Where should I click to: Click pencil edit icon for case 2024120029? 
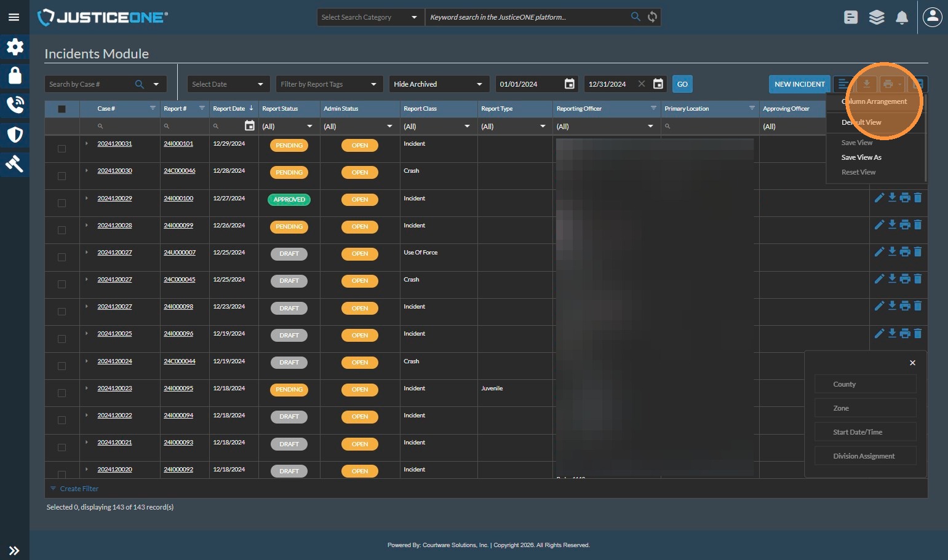(x=879, y=198)
